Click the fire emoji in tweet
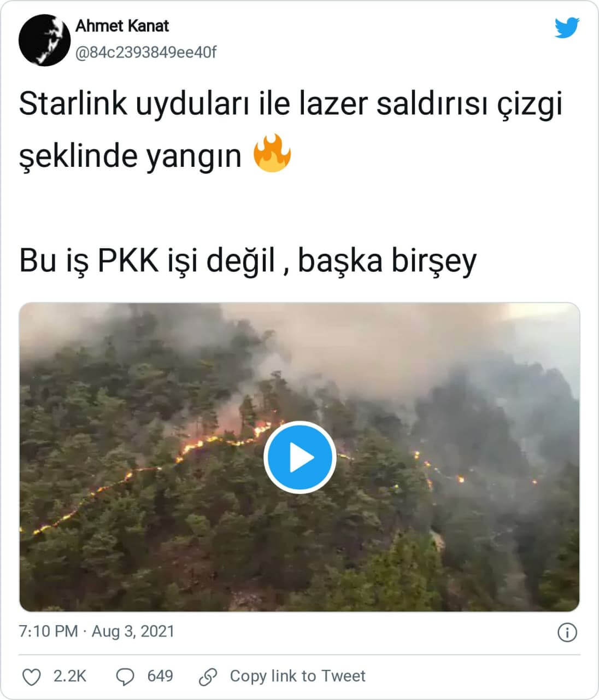Viewport: 599px width, 700px height. coord(272,154)
